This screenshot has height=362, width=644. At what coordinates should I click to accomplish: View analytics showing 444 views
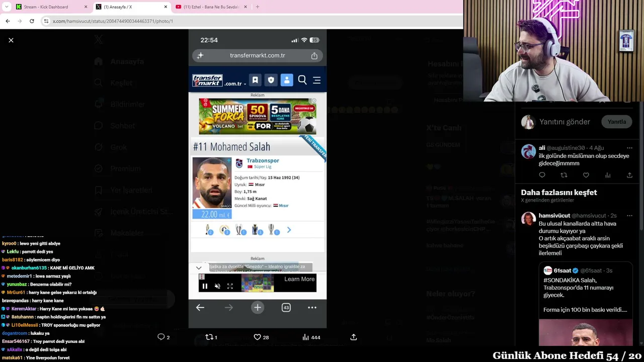pyautogui.click(x=311, y=337)
